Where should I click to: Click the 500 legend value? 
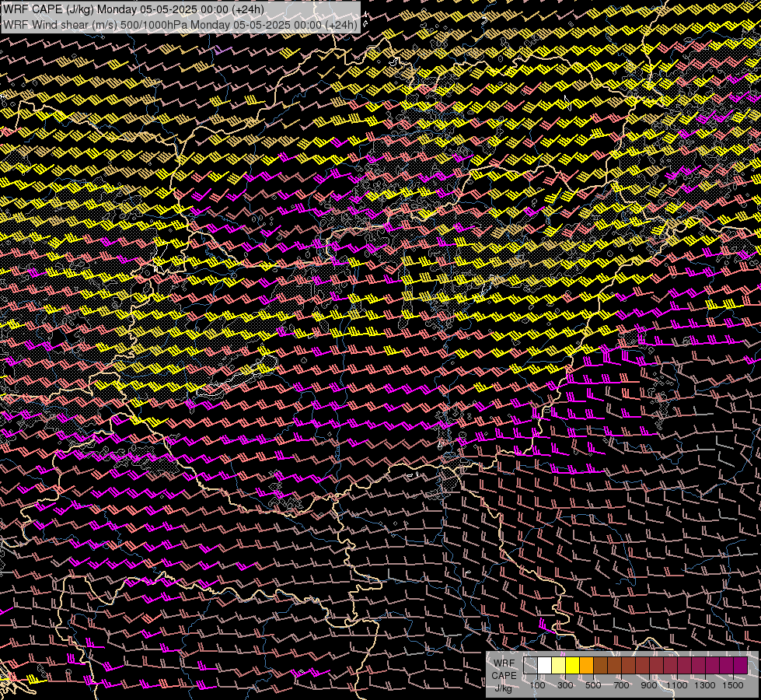593,685
